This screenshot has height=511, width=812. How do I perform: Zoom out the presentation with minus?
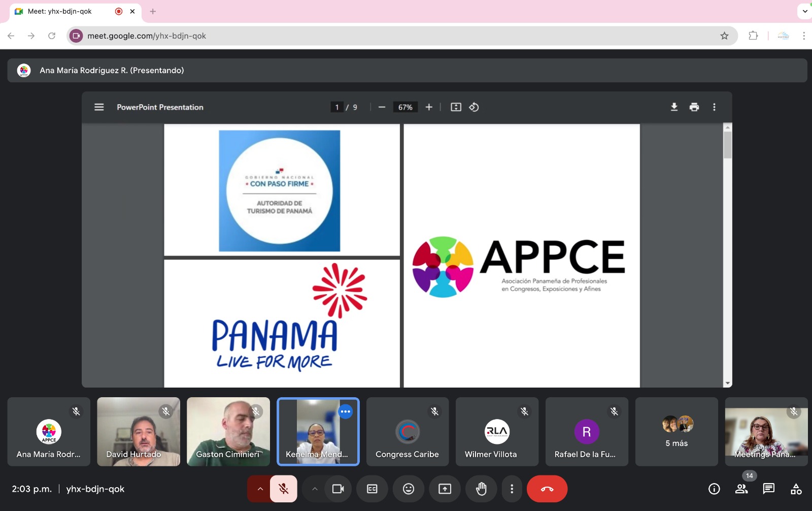coord(382,107)
